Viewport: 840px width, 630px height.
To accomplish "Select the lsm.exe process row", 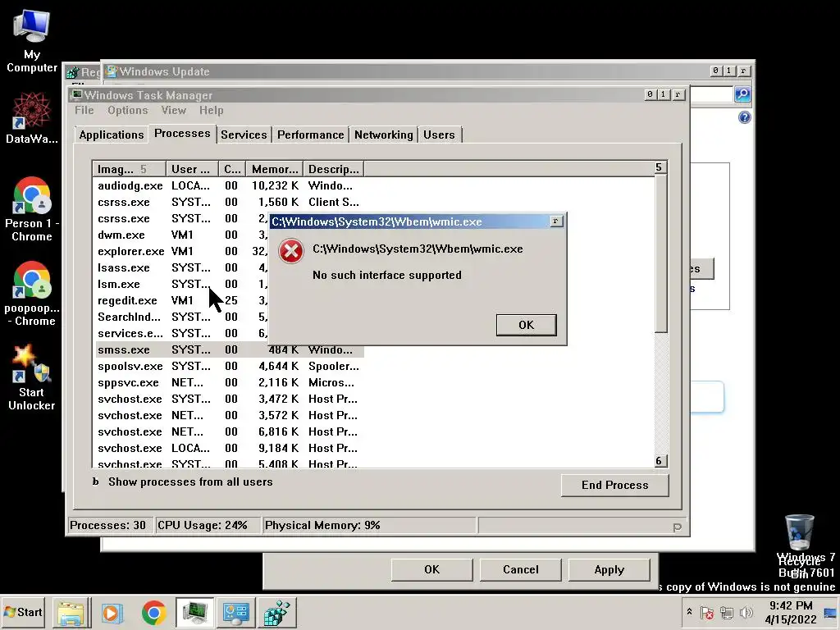I will coord(181,284).
